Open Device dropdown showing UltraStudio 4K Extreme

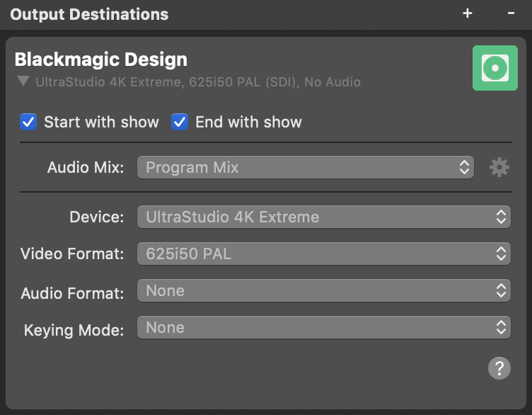(x=324, y=217)
